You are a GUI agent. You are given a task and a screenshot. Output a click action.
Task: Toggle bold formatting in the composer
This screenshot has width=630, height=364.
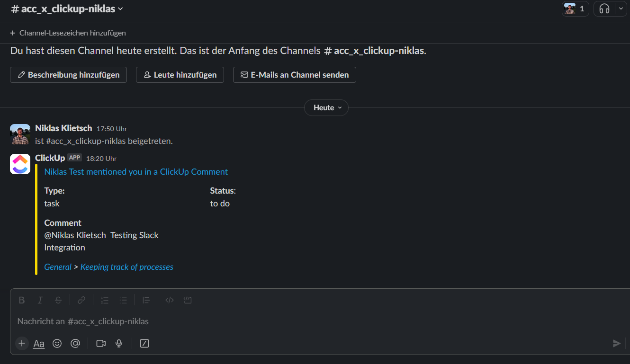pyautogui.click(x=22, y=300)
